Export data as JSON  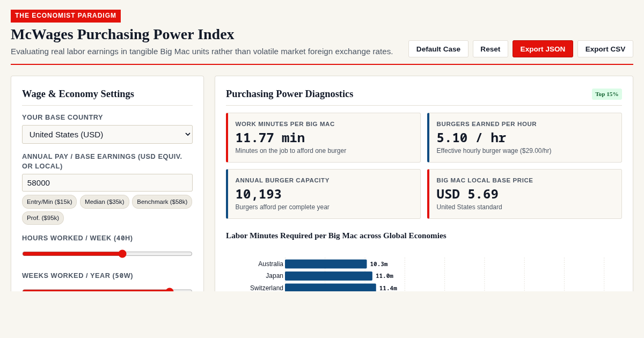tap(543, 49)
